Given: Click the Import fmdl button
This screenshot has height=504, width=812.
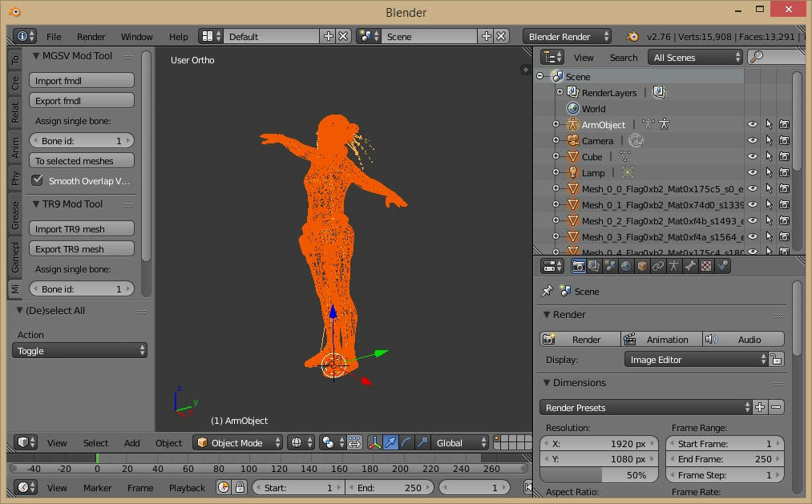Looking at the screenshot, I should tap(81, 80).
